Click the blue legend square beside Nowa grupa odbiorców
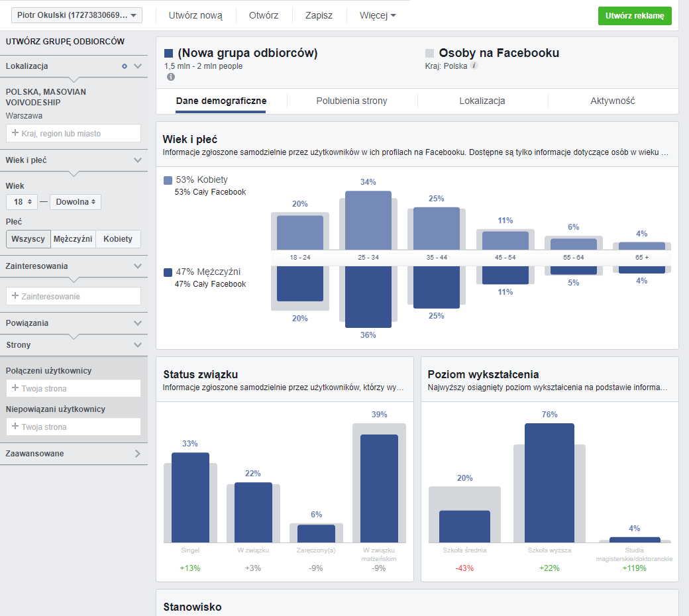 [x=170, y=53]
